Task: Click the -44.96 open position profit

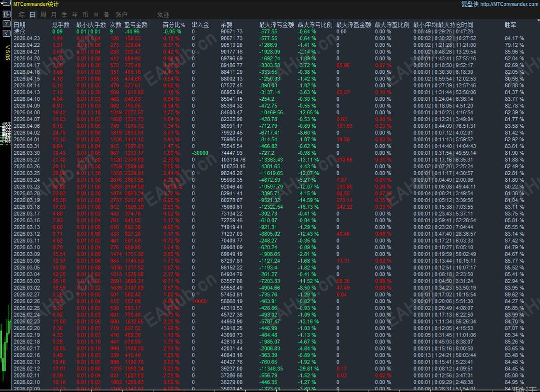Action: coord(132,32)
